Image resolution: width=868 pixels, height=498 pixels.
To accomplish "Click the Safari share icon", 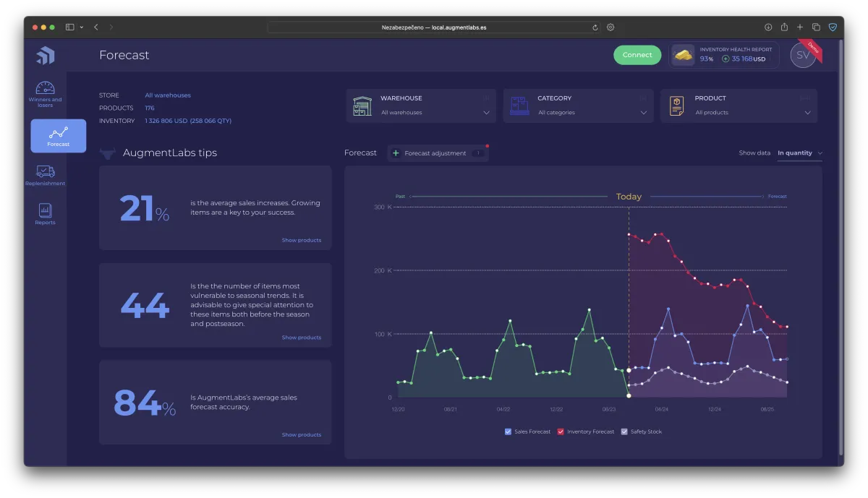I will click(x=784, y=27).
